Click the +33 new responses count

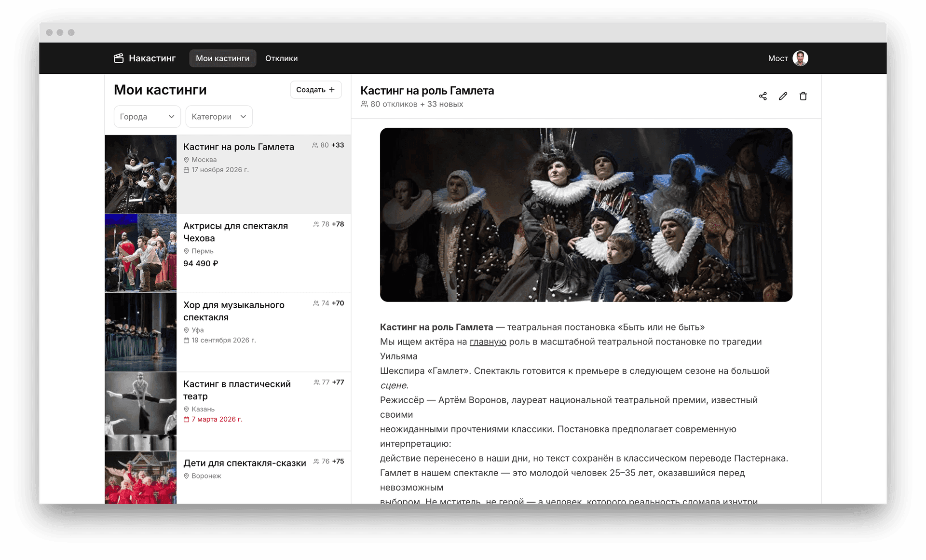[x=338, y=145]
